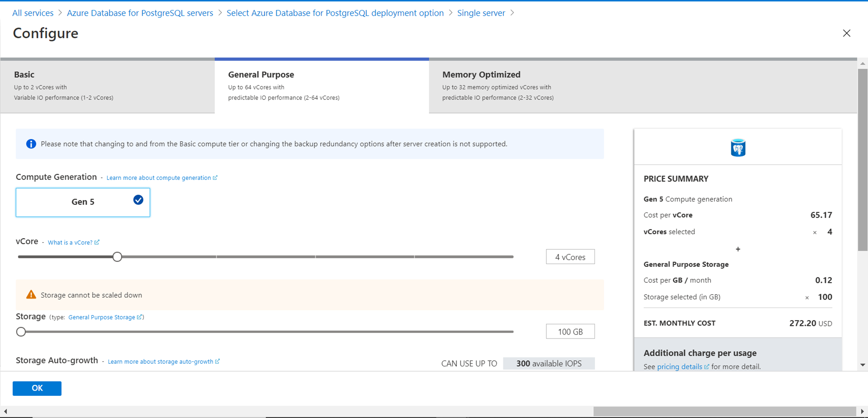Click external link icon beside compute generation link

click(x=215, y=178)
